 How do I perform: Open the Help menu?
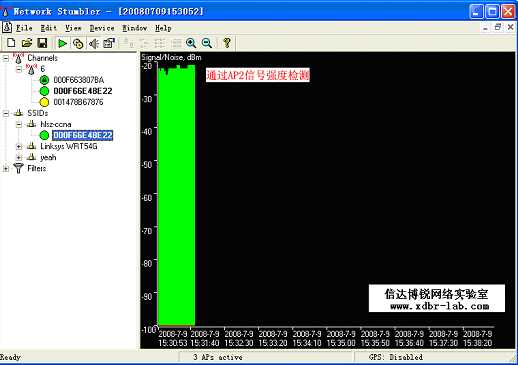point(163,28)
